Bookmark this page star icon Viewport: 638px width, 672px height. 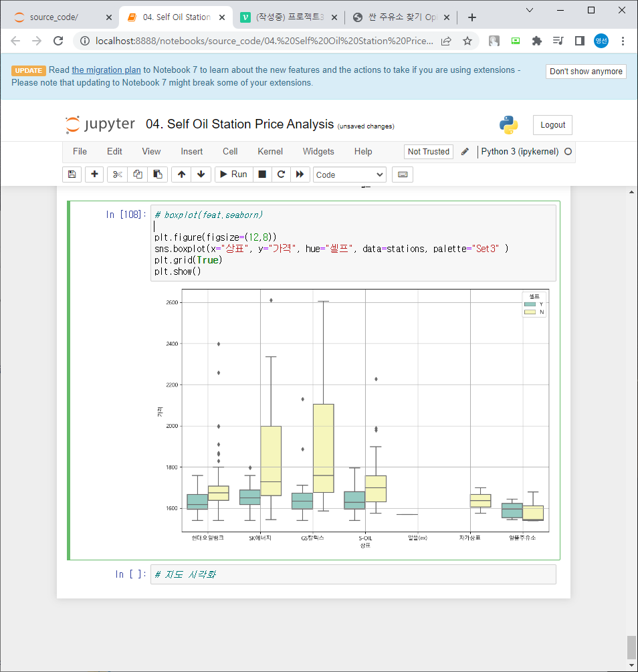(x=467, y=41)
